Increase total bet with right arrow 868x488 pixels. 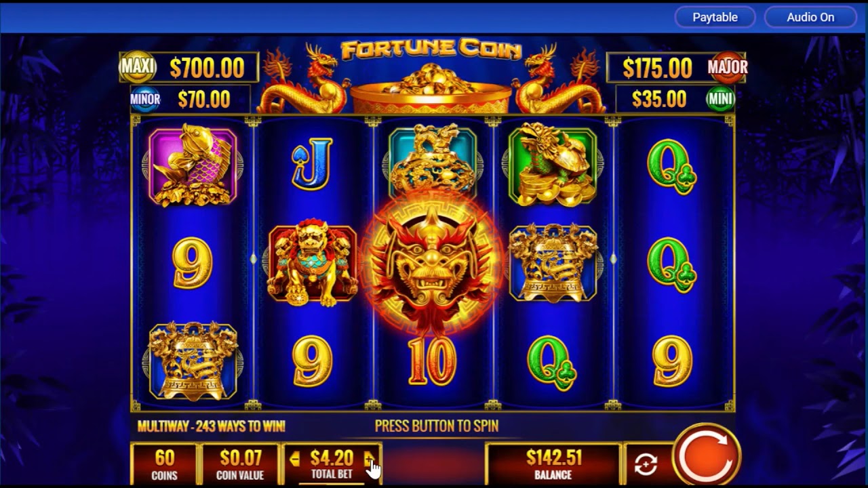pyautogui.click(x=369, y=459)
